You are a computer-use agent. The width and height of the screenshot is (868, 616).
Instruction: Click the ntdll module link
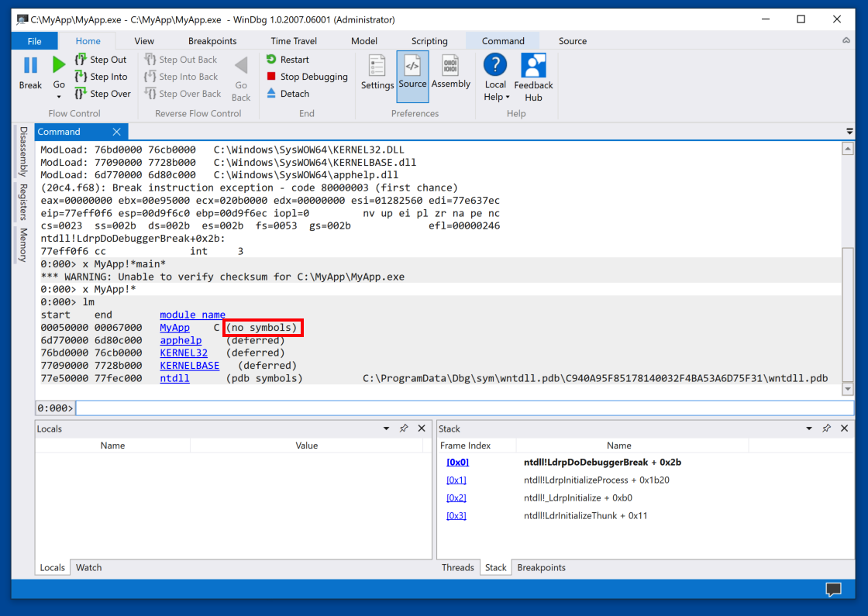pos(174,379)
